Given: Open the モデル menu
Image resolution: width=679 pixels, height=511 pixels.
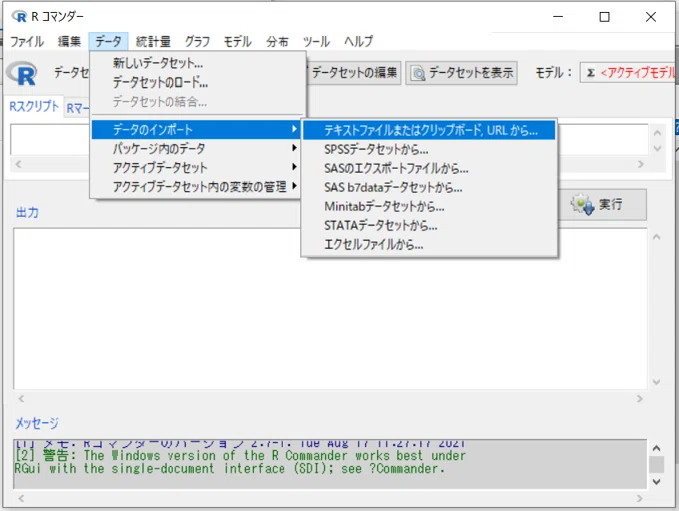Looking at the screenshot, I should tap(237, 42).
